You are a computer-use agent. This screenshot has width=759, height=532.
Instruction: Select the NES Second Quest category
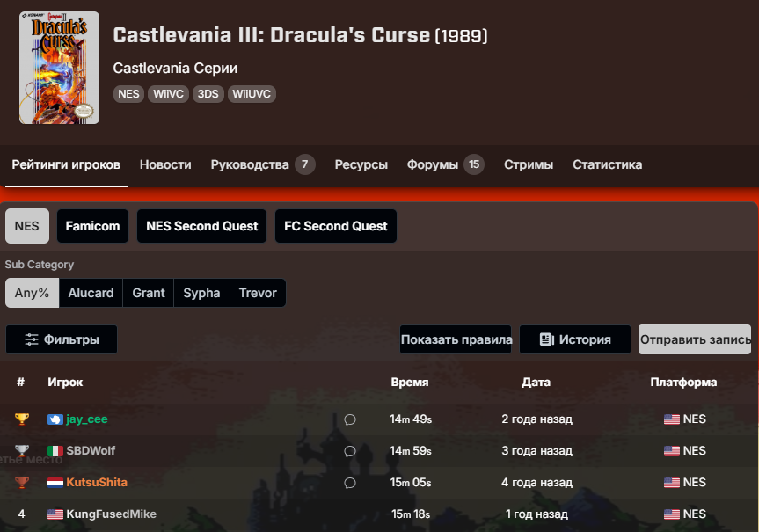[202, 226]
